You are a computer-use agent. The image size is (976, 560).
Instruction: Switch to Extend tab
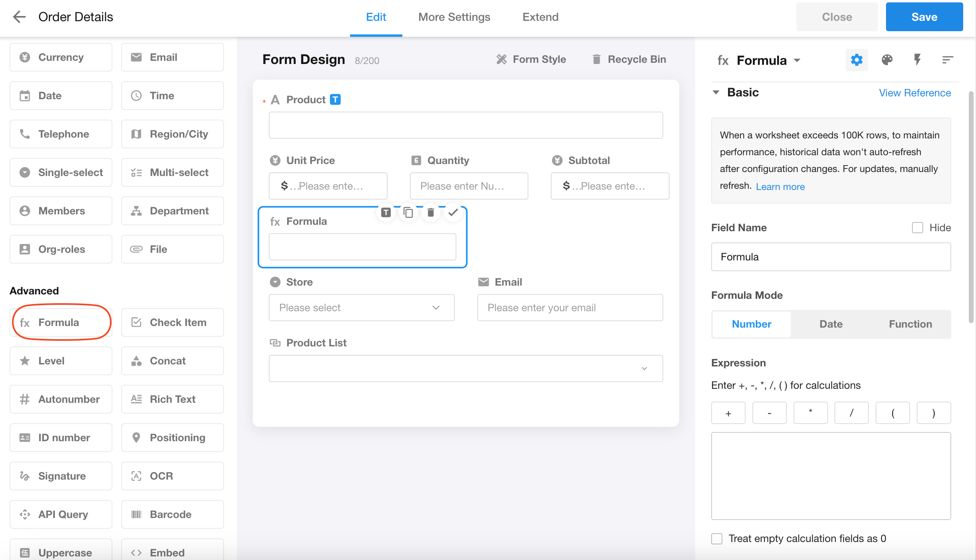[x=540, y=17]
